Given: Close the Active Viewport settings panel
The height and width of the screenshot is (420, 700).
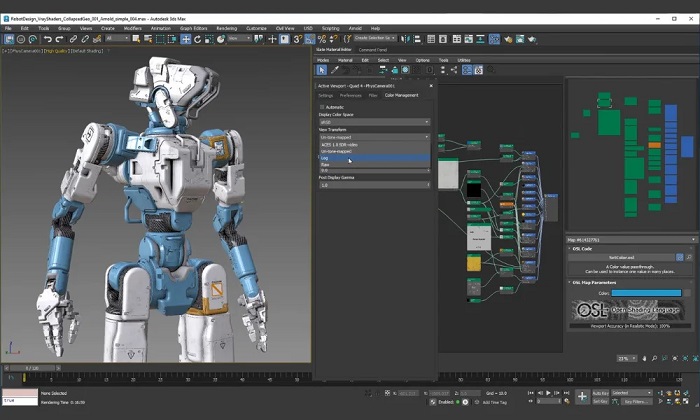Looking at the screenshot, I should pyautogui.click(x=431, y=85).
